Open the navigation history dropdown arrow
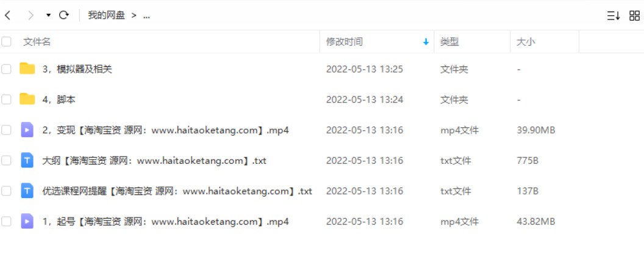Viewport: 644px width, 268px height. click(48, 16)
